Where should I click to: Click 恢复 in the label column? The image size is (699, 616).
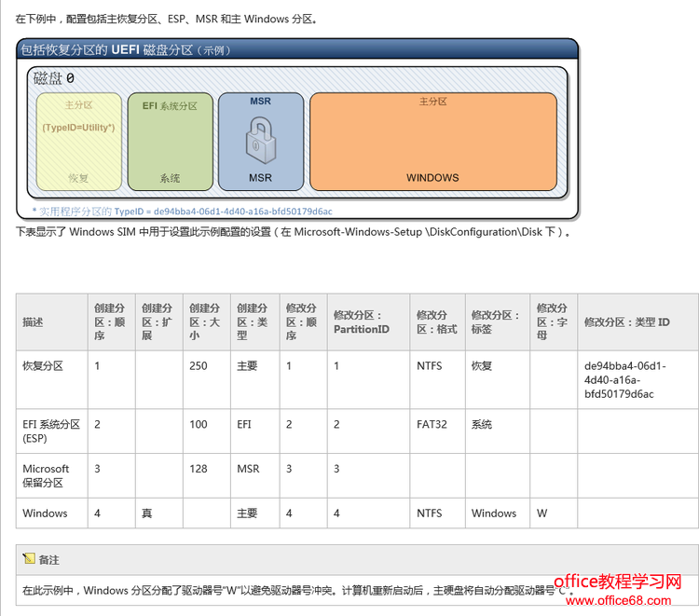482,366
